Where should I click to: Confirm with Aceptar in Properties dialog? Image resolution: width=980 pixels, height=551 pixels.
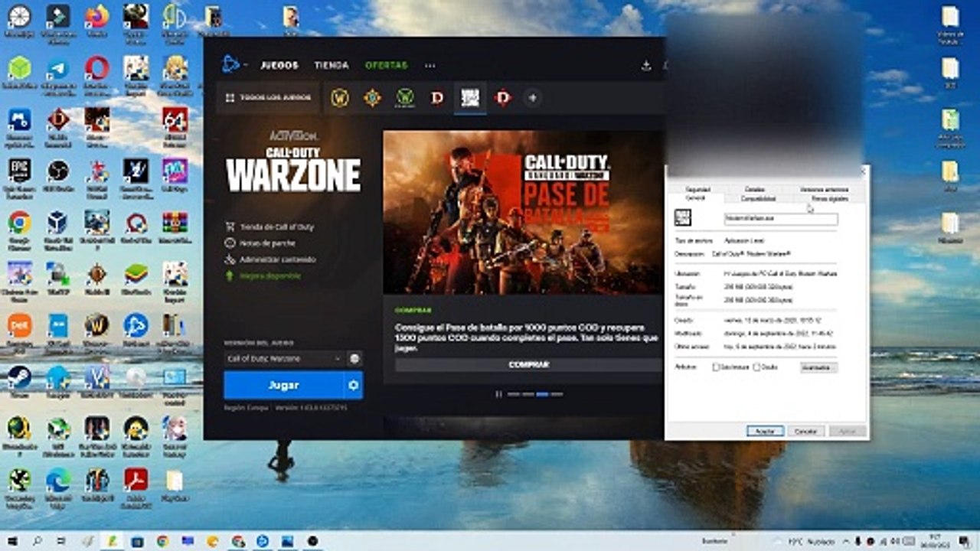tap(765, 432)
